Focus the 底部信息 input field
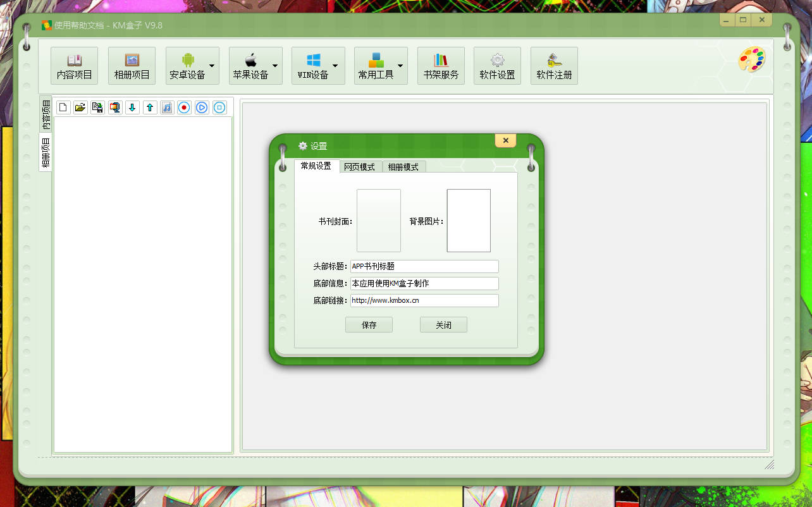This screenshot has height=507, width=812. 424,284
